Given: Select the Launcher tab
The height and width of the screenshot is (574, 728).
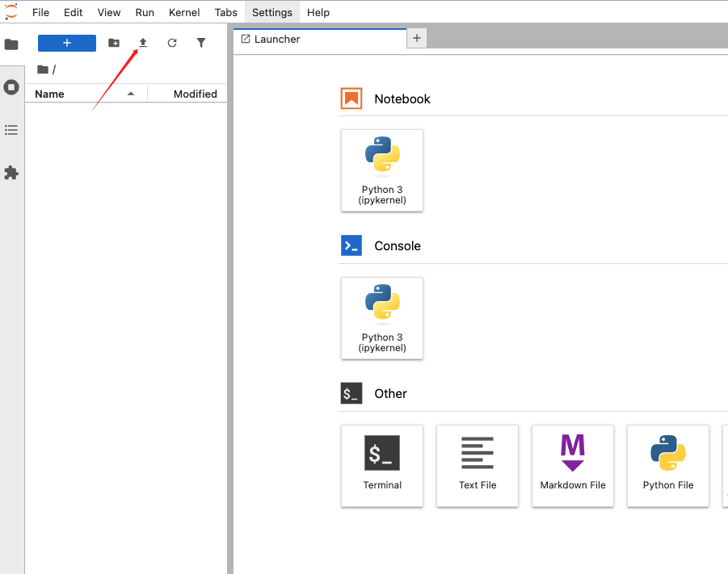Looking at the screenshot, I should click(277, 39).
